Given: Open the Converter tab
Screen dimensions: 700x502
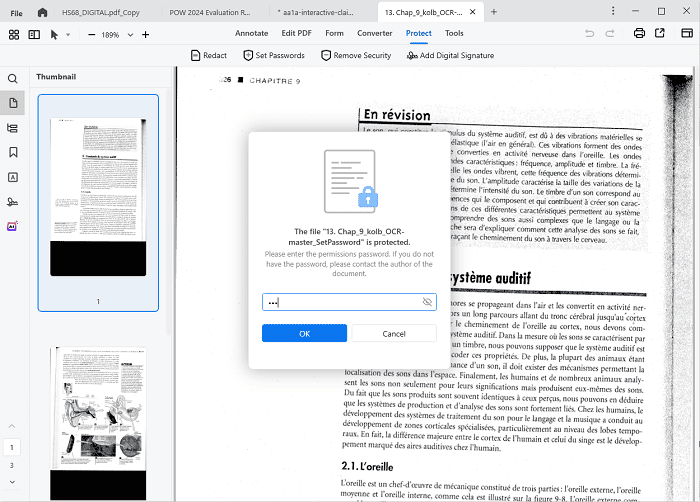Looking at the screenshot, I should pyautogui.click(x=375, y=33).
